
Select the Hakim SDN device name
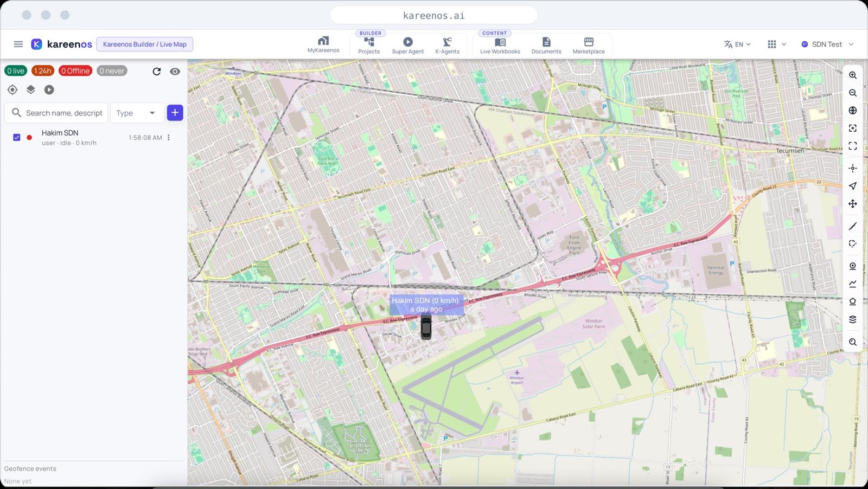coord(60,133)
